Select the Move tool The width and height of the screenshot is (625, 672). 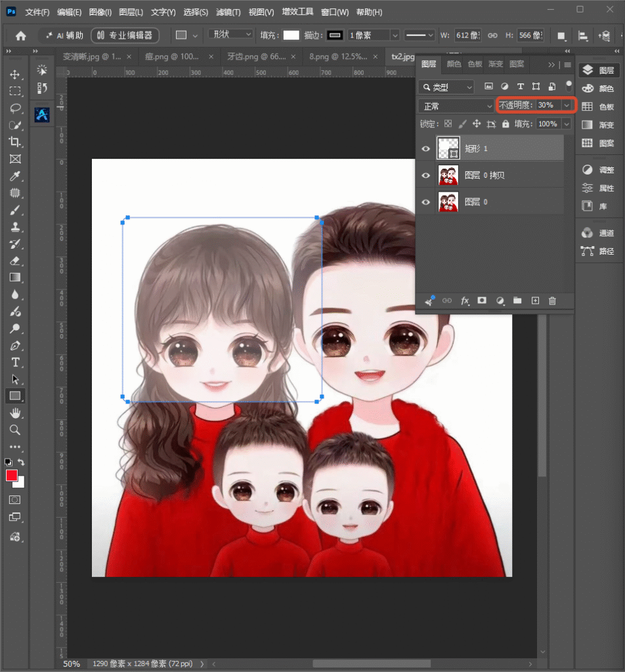point(15,75)
